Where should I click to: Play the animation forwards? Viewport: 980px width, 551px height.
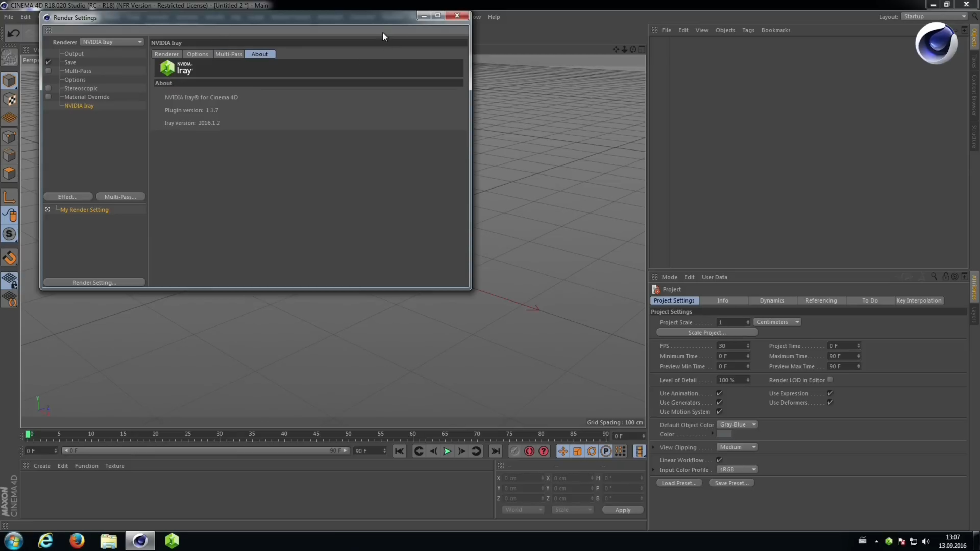(x=447, y=451)
